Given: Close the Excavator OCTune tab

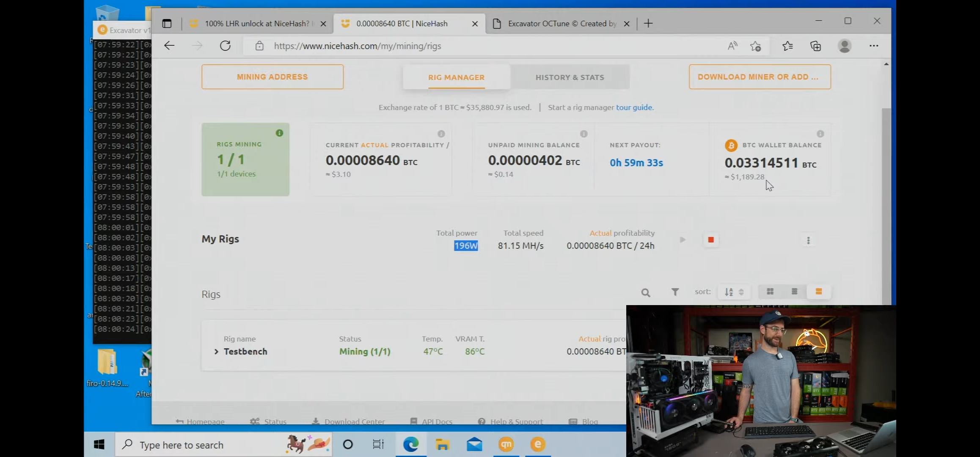Looking at the screenshot, I should click(x=627, y=24).
